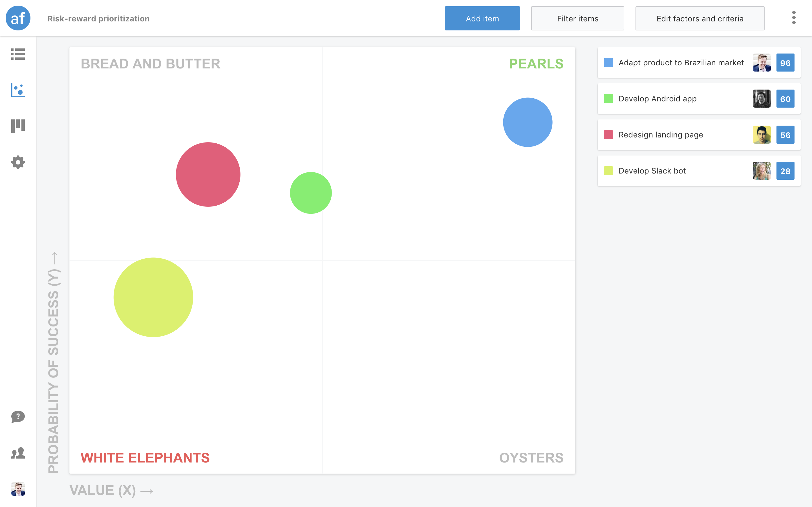
Task: Click the avatar on Redesign landing page card
Action: [x=762, y=135]
